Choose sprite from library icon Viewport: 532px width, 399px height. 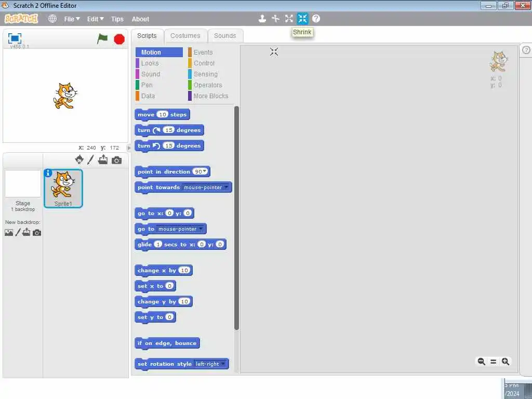[x=79, y=159]
